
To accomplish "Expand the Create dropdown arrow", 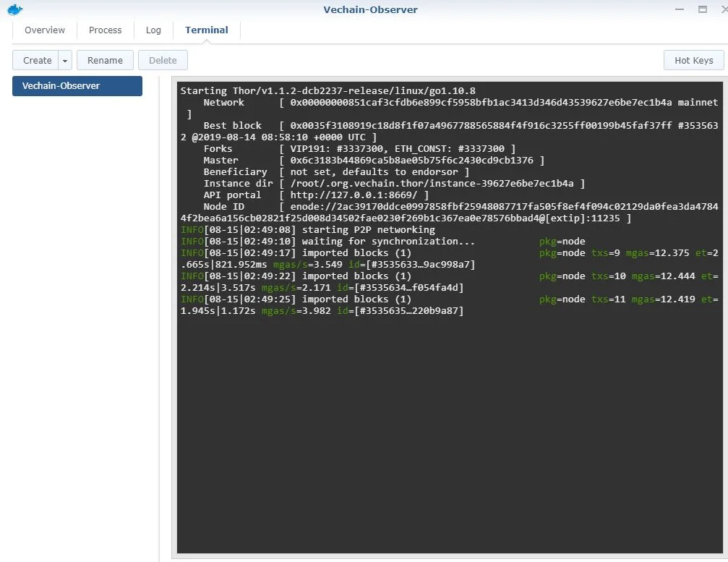I will pyautogui.click(x=65, y=61).
